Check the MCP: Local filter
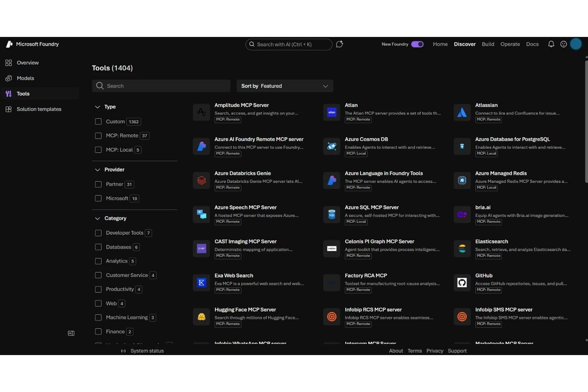588x392 pixels. (x=98, y=150)
